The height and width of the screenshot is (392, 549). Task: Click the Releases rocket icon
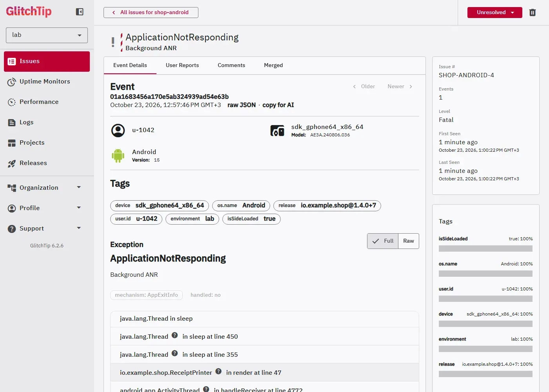pyautogui.click(x=12, y=163)
